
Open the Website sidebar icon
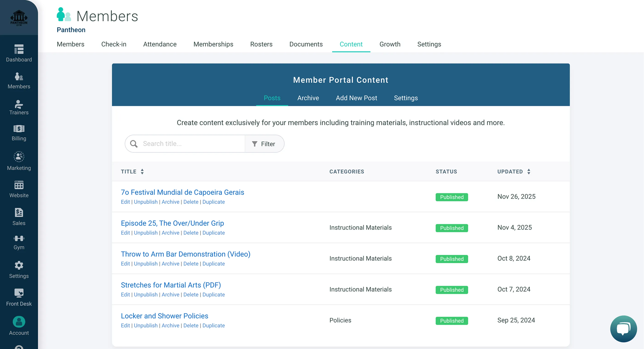tap(19, 185)
